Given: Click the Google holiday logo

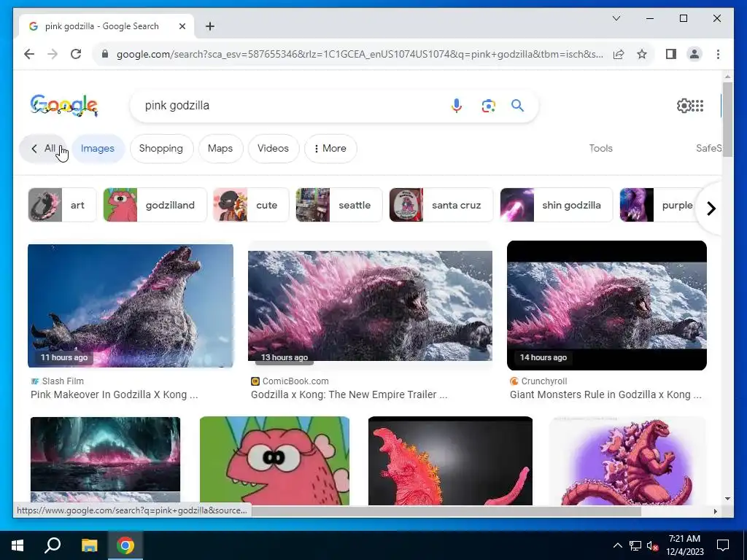Looking at the screenshot, I should pos(64,105).
